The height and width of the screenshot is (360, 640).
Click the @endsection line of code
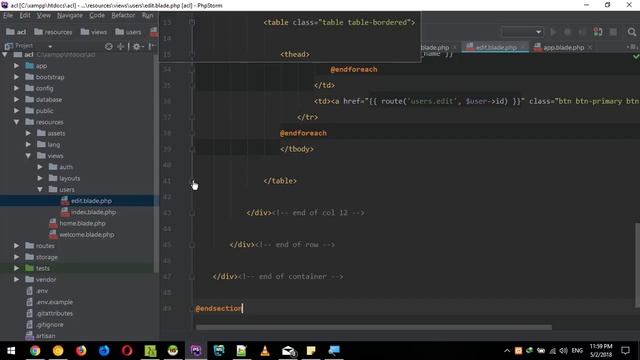[x=219, y=309]
